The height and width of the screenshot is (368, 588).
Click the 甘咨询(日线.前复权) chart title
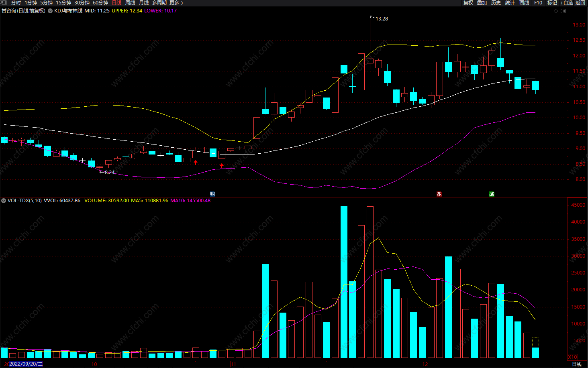[x=23, y=11]
